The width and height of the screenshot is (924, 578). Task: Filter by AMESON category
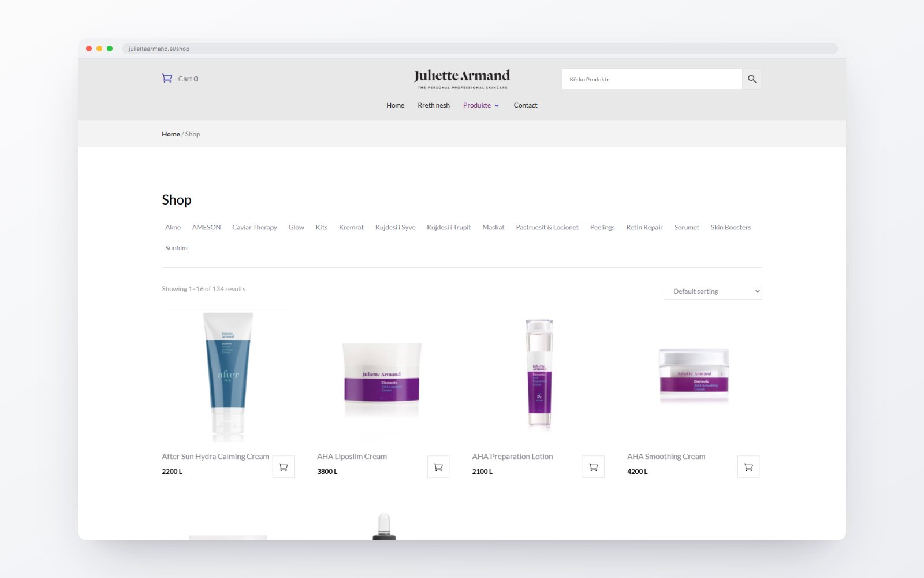tap(206, 227)
